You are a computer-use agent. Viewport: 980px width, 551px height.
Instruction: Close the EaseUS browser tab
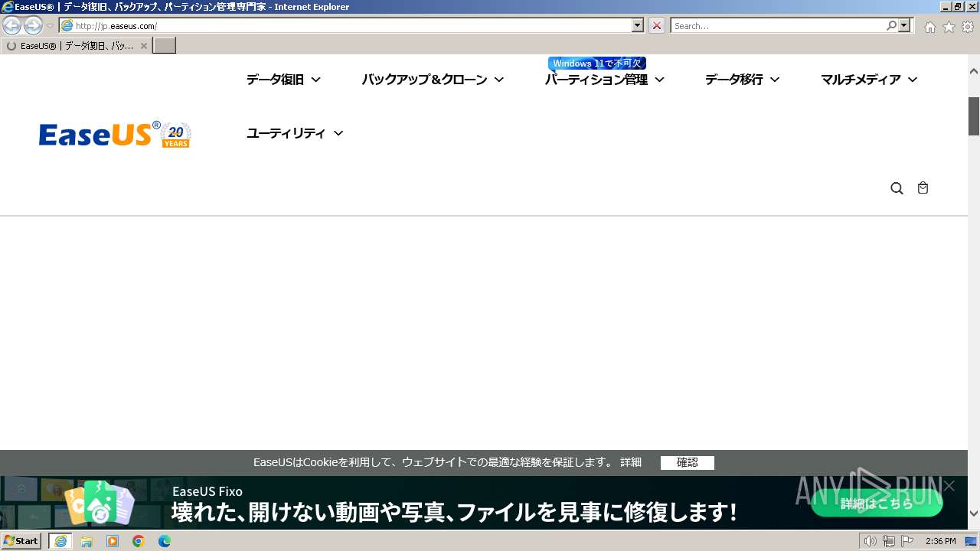[x=144, y=46]
